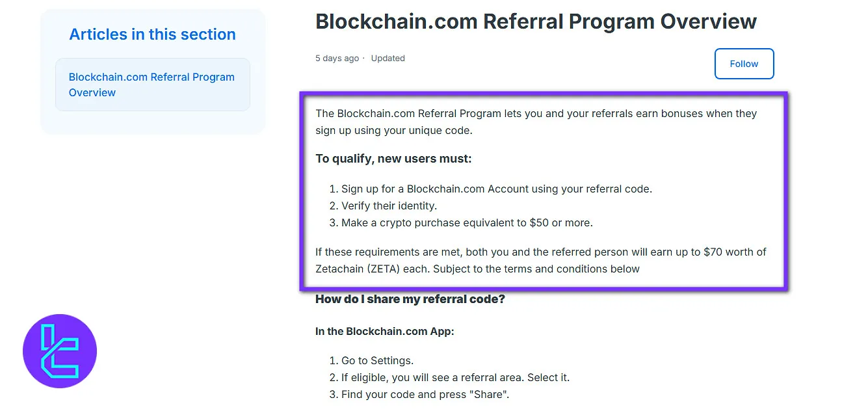
Task: Select the "Verify their identity." list item
Action: (x=389, y=206)
